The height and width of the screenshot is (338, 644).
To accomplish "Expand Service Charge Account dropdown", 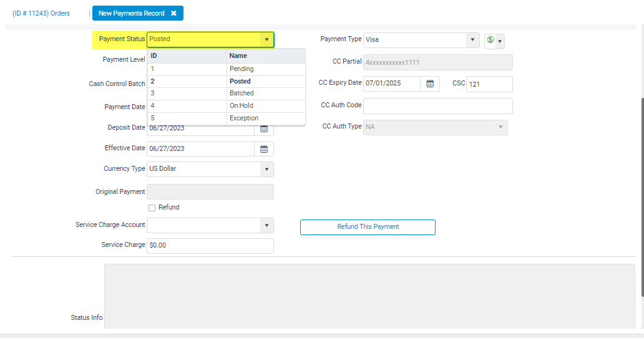I will 266,225.
